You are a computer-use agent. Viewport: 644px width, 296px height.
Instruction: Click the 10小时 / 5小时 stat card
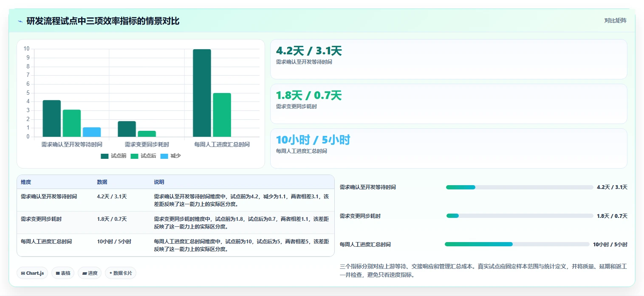coord(449,148)
